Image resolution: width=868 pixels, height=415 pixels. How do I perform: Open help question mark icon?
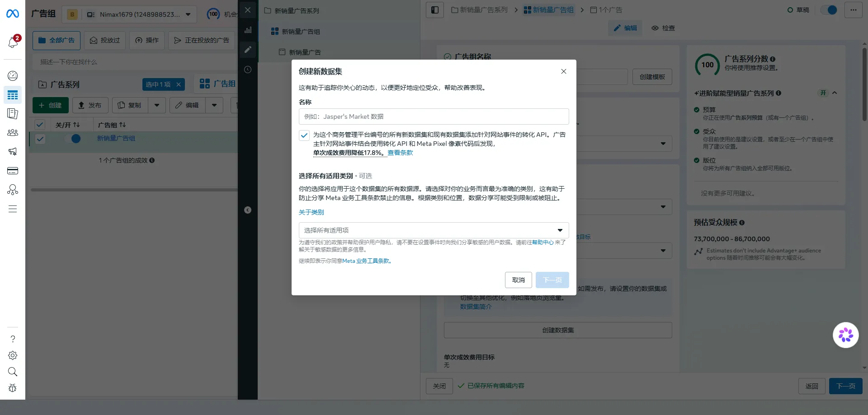pyautogui.click(x=13, y=339)
